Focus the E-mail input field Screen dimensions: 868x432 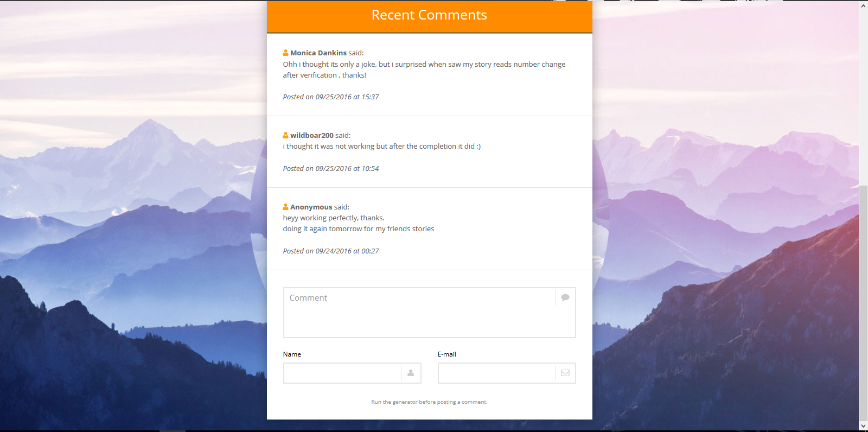507,373
